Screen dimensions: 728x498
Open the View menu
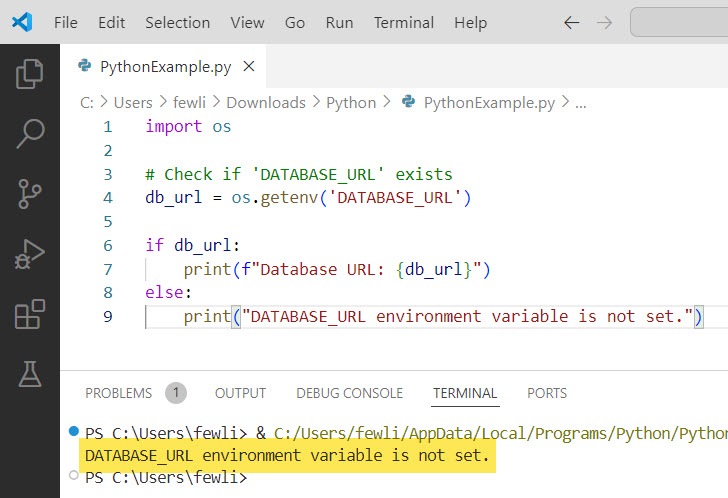[247, 22]
